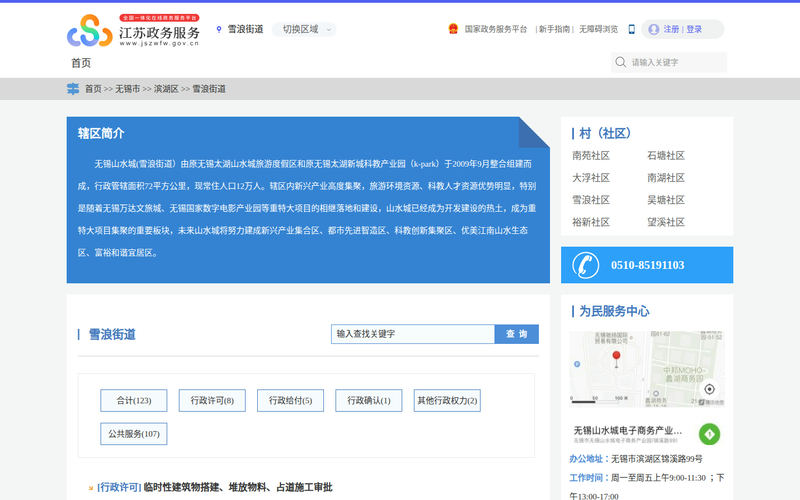Click the breadcrumb signpost icon
800x500 pixels.
(x=73, y=89)
